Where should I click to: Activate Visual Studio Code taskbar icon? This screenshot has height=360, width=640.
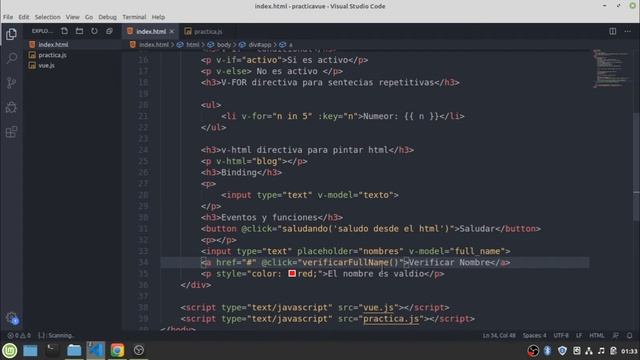(x=96, y=350)
